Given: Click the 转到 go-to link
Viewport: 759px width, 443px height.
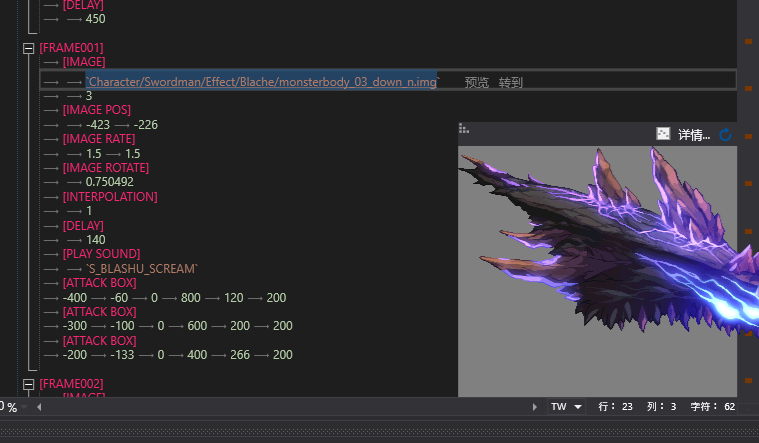Looking at the screenshot, I should click(x=511, y=82).
